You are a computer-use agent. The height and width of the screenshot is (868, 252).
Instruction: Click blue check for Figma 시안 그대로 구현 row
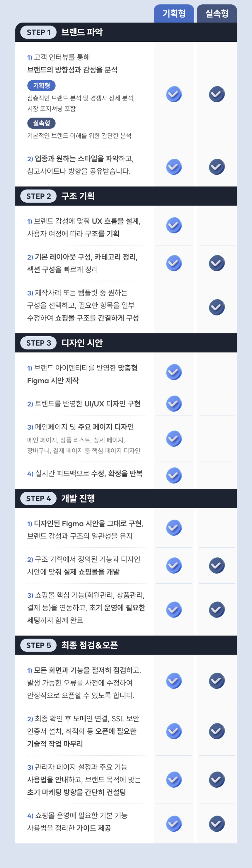[174, 528]
